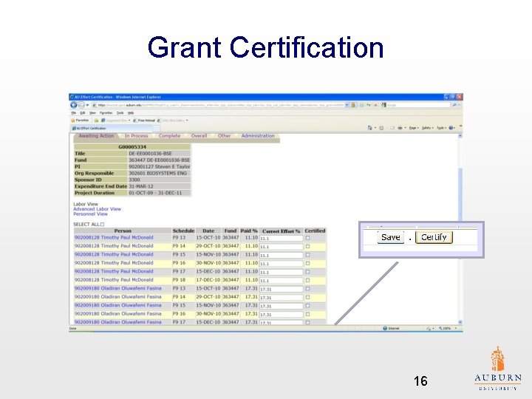Switch to the Administration tab
Viewport: 532px width, 399px height.
point(258,136)
